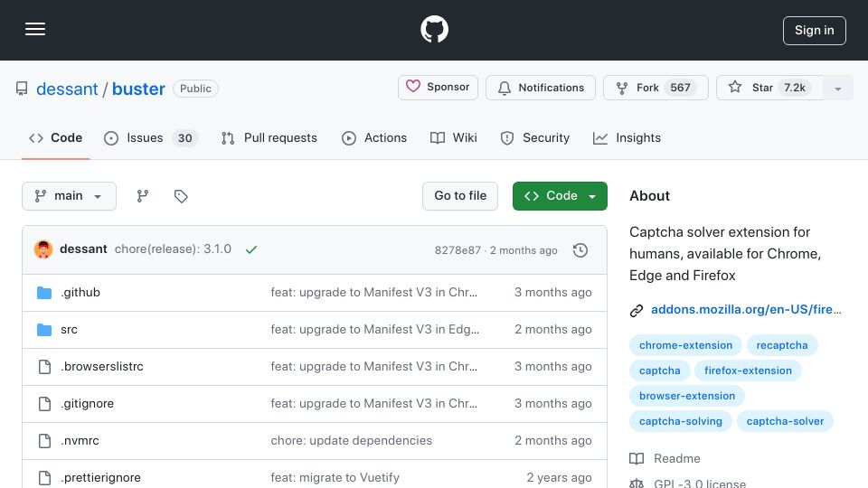
Task: Open commit message chore(release): 3.1.0
Action: (173, 249)
